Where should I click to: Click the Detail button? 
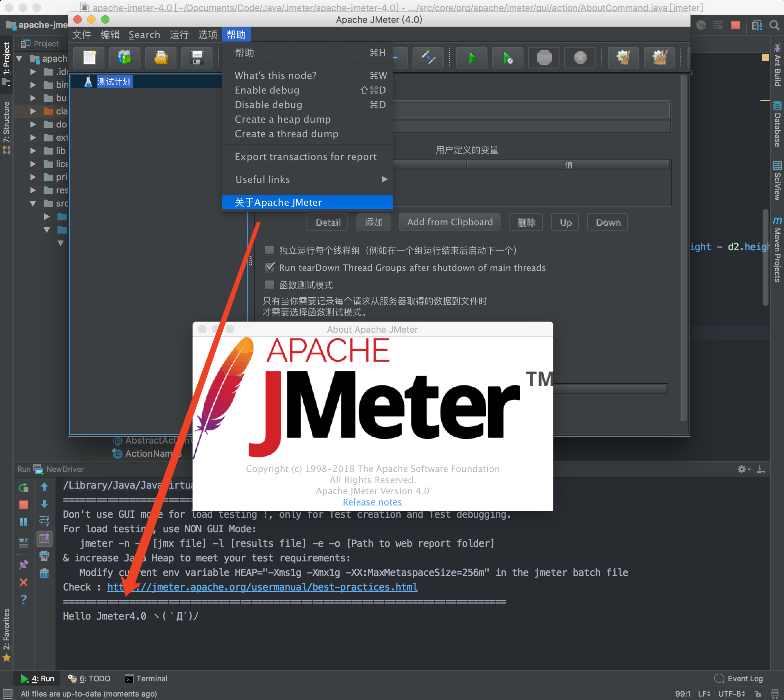point(328,222)
